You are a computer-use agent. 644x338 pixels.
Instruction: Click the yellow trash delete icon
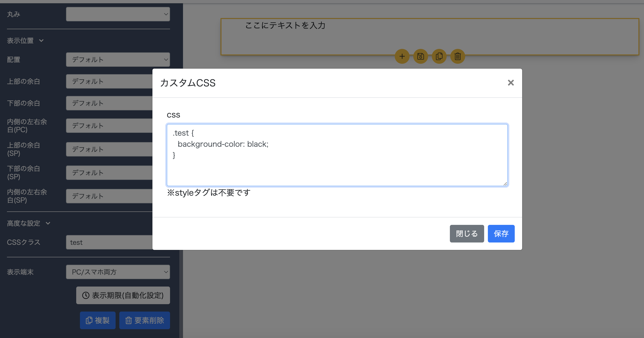click(458, 56)
